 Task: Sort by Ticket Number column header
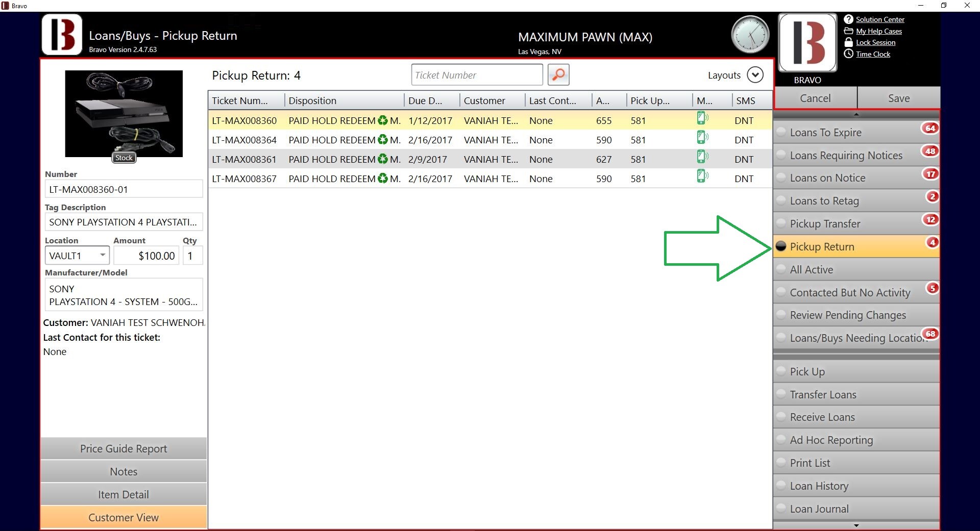point(246,100)
